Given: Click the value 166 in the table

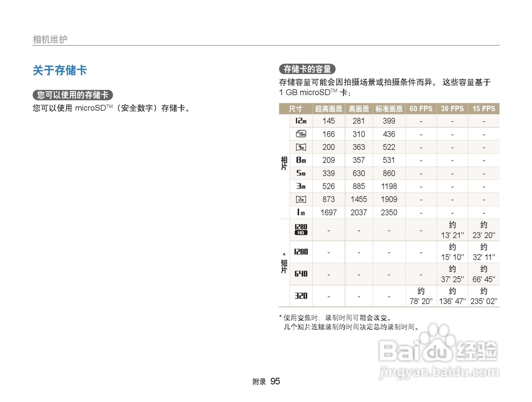Looking at the screenshot, I should (x=328, y=134).
